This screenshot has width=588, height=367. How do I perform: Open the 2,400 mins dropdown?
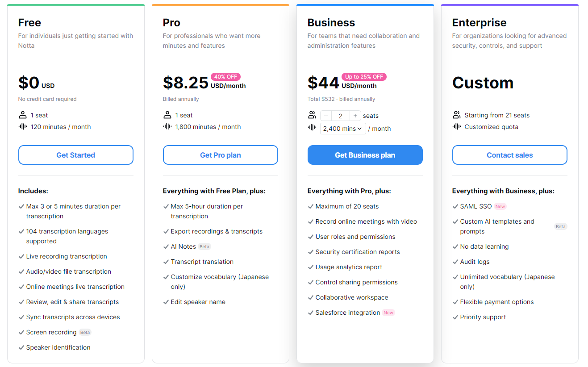(343, 129)
